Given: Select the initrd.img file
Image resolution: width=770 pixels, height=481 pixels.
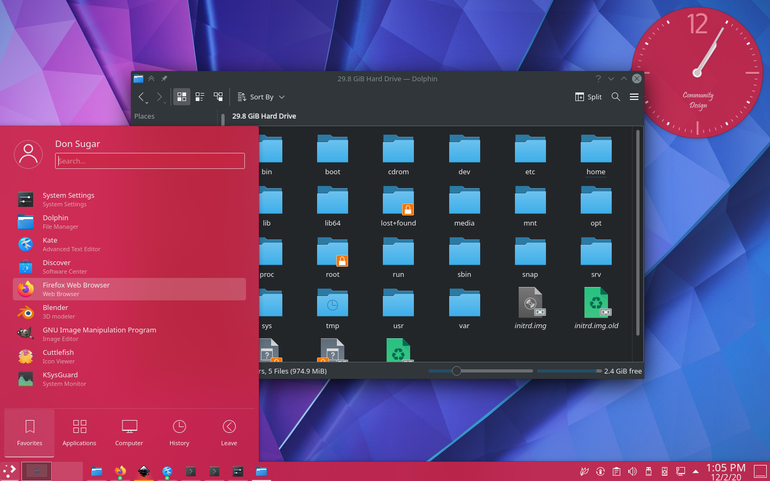Looking at the screenshot, I should (x=530, y=309).
